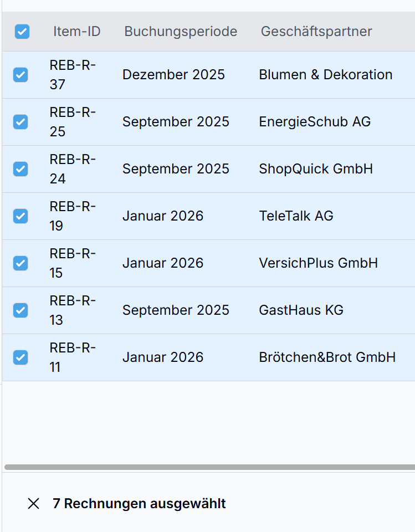Select the EnergieSchub AG partner cell
Viewport: 415px width, 532px height.
click(x=315, y=122)
